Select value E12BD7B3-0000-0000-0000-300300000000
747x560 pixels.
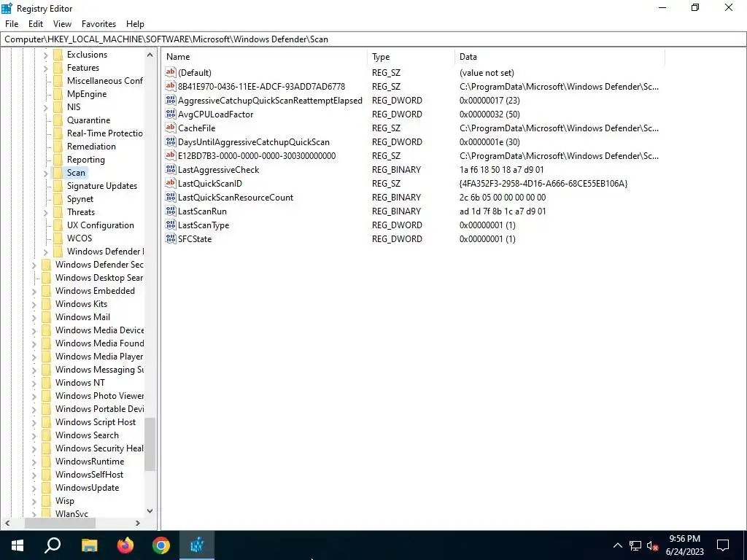[x=257, y=155]
